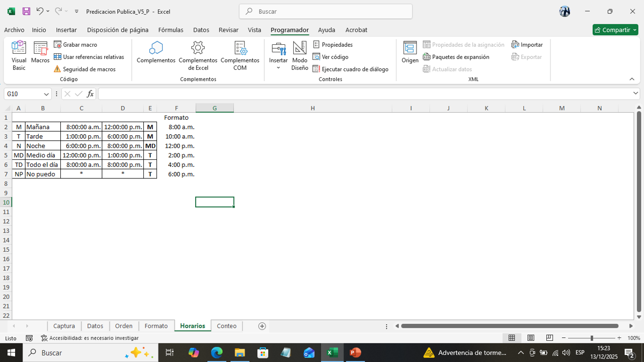644x362 pixels.
Task: Switch to Page Layout view
Action: coord(531,338)
